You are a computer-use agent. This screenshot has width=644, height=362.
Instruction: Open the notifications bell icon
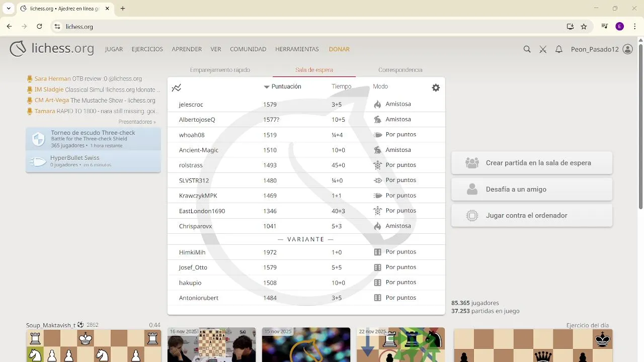pyautogui.click(x=558, y=49)
